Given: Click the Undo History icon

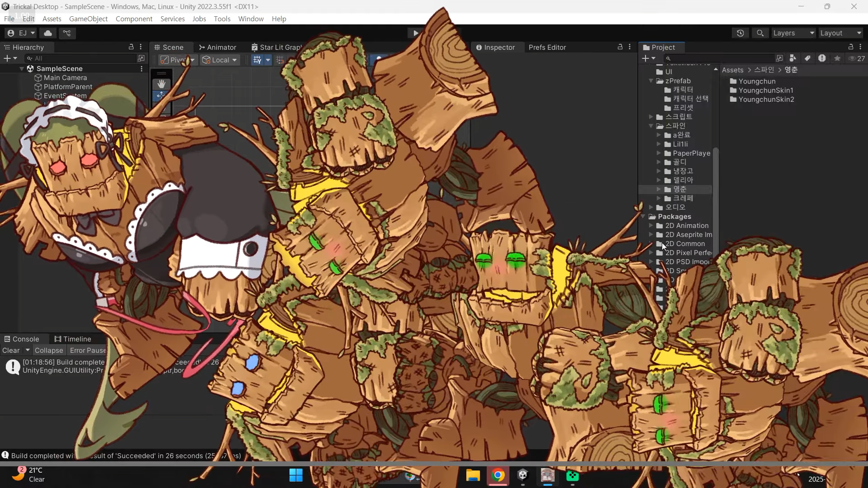Looking at the screenshot, I should tap(740, 33).
